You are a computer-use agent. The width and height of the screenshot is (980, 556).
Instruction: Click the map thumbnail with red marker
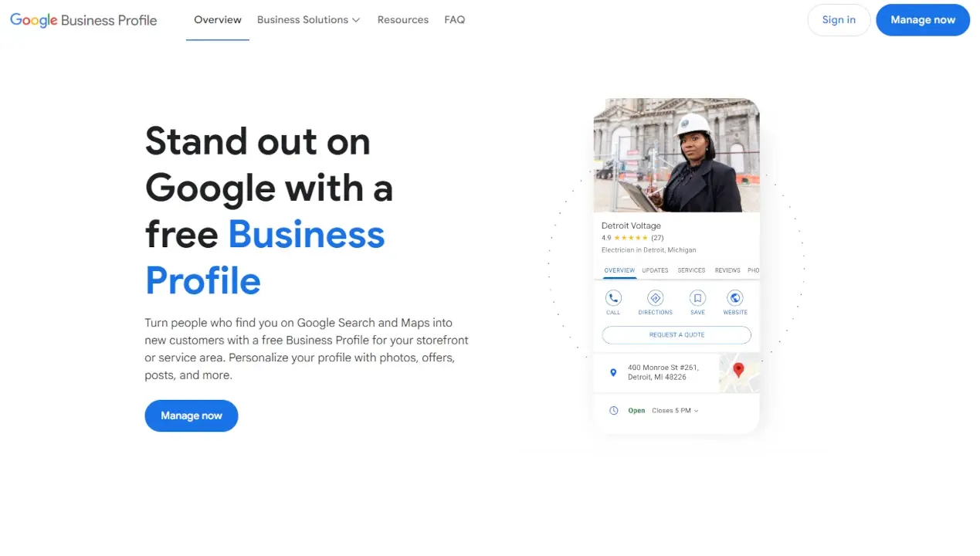point(739,373)
